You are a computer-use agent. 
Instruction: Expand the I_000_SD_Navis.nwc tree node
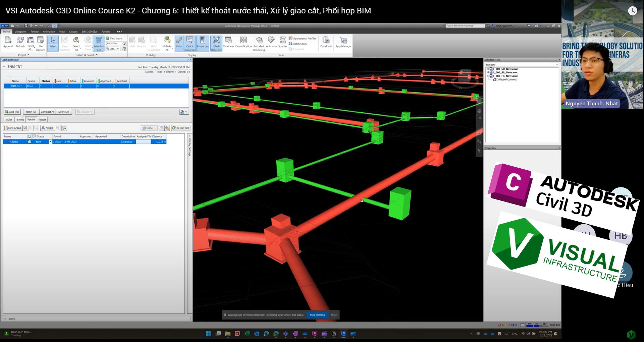488,69
